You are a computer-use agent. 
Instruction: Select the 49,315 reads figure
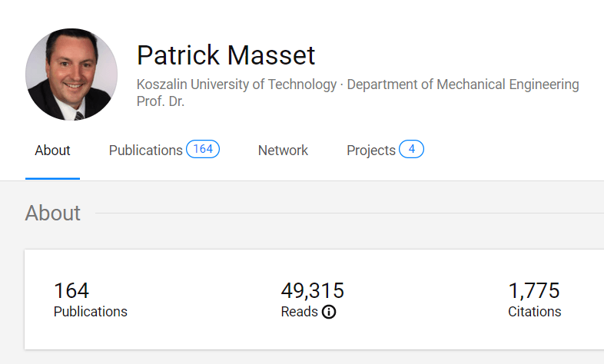(312, 291)
